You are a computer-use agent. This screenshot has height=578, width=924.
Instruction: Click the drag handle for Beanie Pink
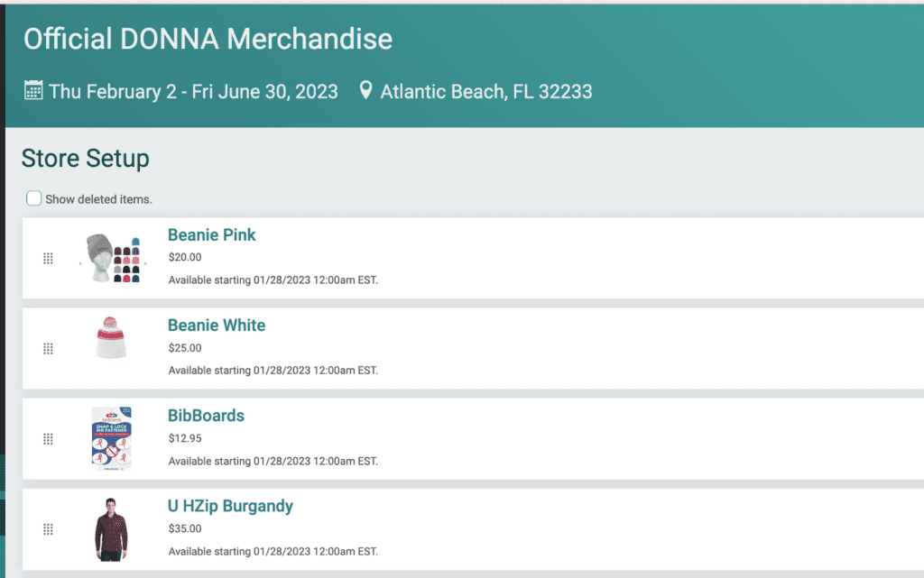[49, 259]
